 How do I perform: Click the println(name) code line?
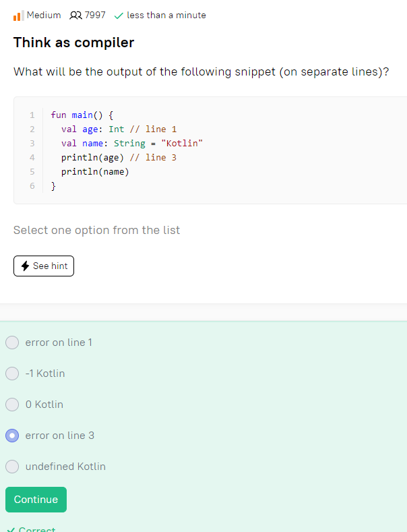pyautogui.click(x=95, y=172)
